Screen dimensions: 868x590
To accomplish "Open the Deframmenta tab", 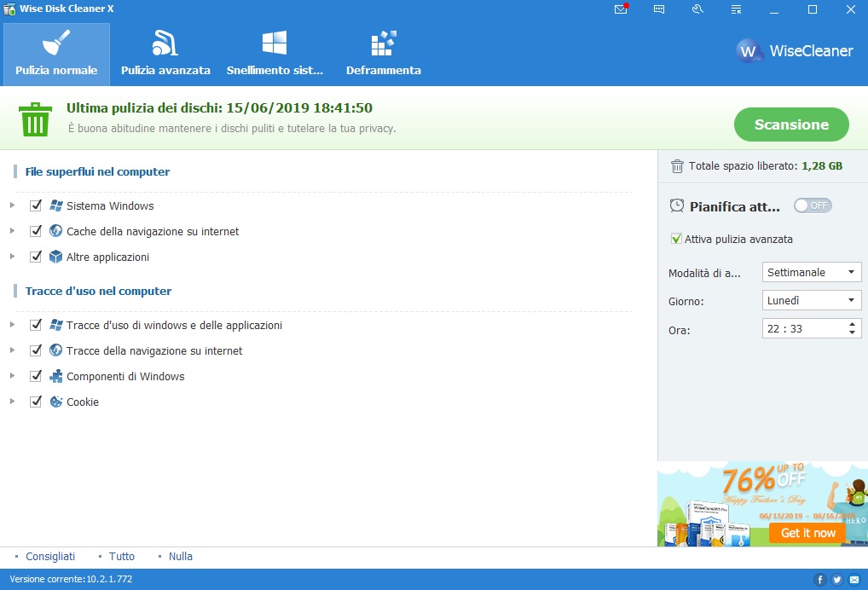I will [384, 55].
